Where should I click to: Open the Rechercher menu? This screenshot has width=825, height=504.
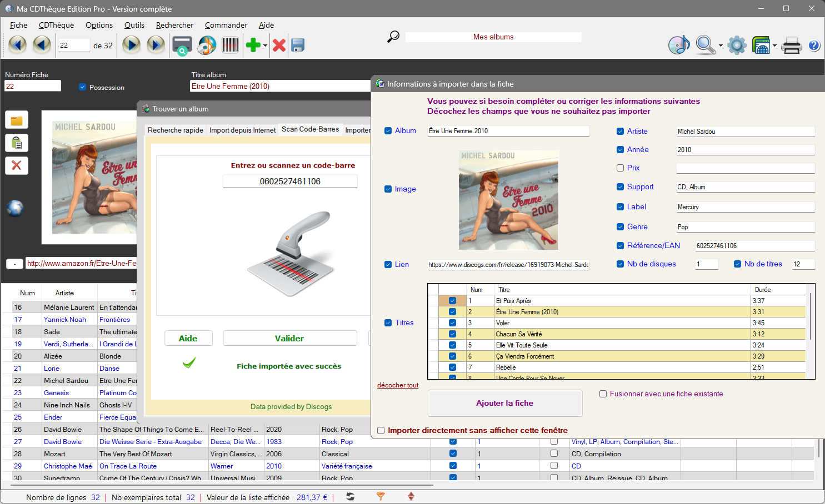(x=174, y=25)
